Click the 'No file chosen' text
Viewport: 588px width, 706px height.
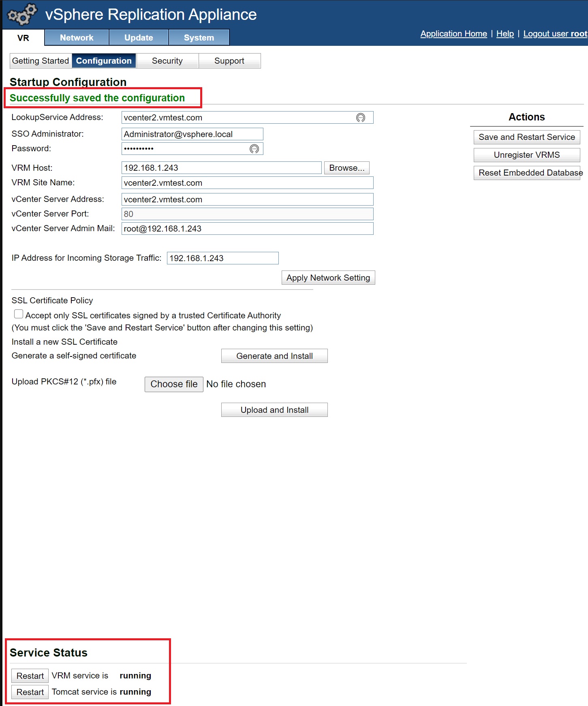(x=236, y=384)
